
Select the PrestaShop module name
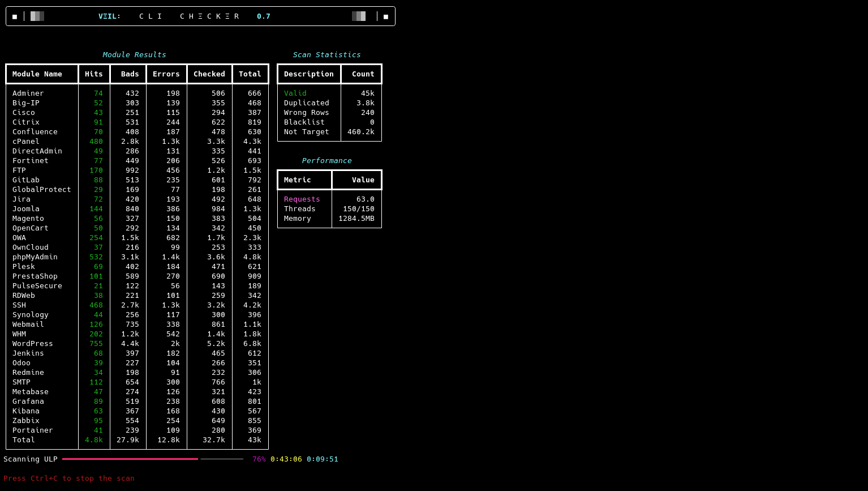pyautogui.click(x=35, y=276)
